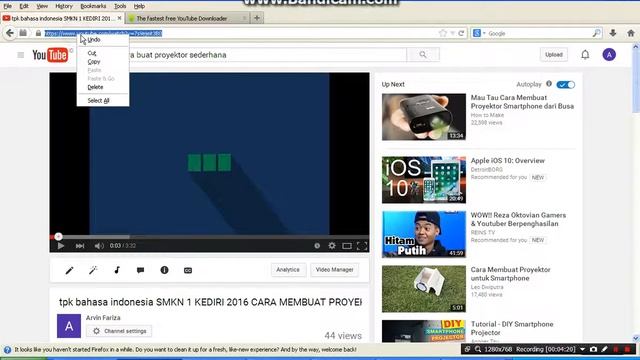Open the Help menu

(x=139, y=6)
